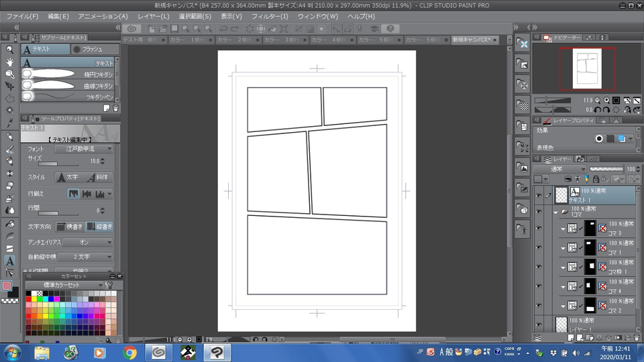The width and height of the screenshot is (644, 362).
Task: Collapse the 1コマ folder layer
Action: [x=555, y=212]
